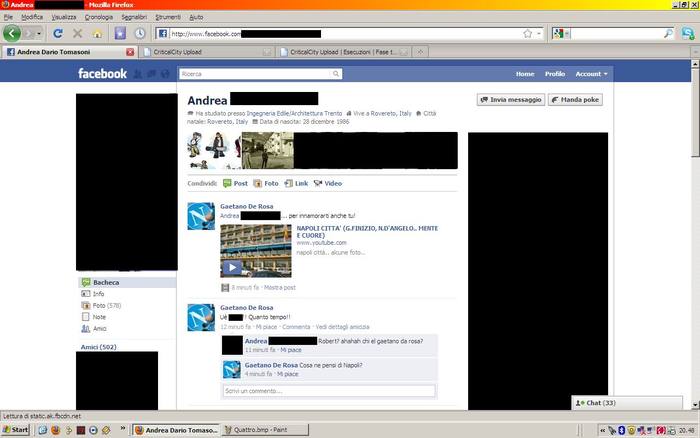Open the Cronologia menu
This screenshot has width=700, height=438.
pyautogui.click(x=99, y=17)
